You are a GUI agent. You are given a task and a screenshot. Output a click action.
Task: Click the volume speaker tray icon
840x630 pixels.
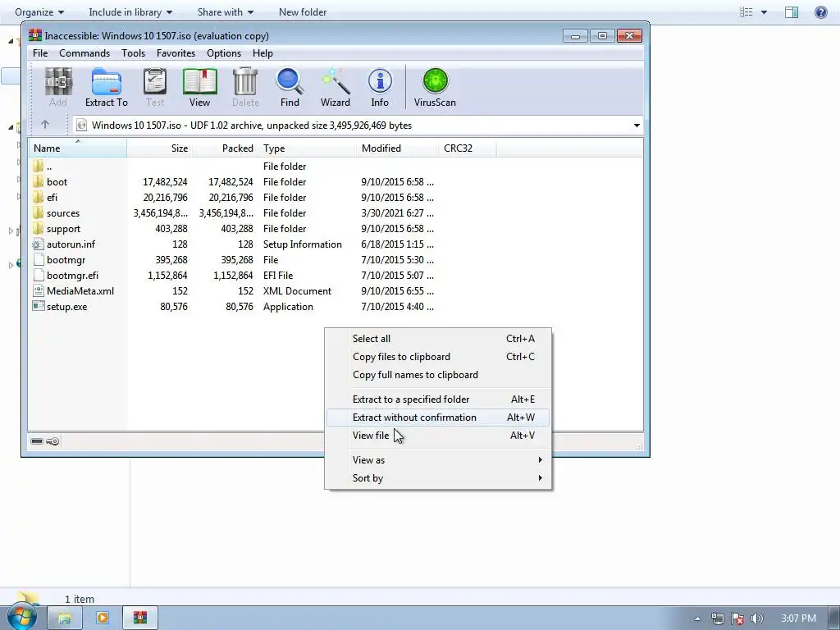pyautogui.click(x=757, y=619)
